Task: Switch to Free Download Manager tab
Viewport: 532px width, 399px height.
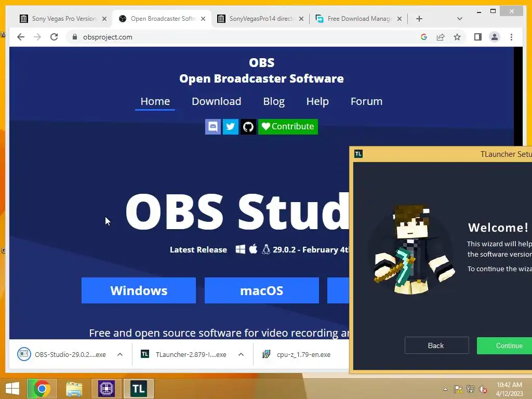Action: [359, 19]
